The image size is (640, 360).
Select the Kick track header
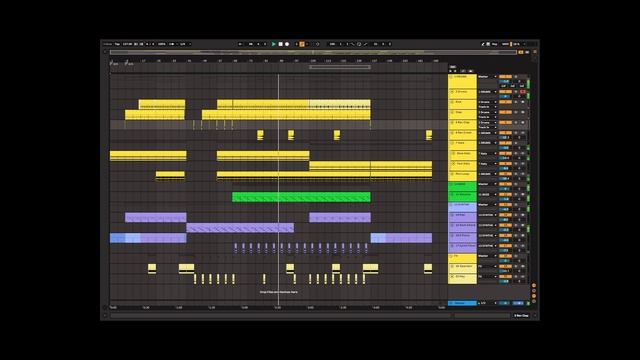[x=462, y=105]
